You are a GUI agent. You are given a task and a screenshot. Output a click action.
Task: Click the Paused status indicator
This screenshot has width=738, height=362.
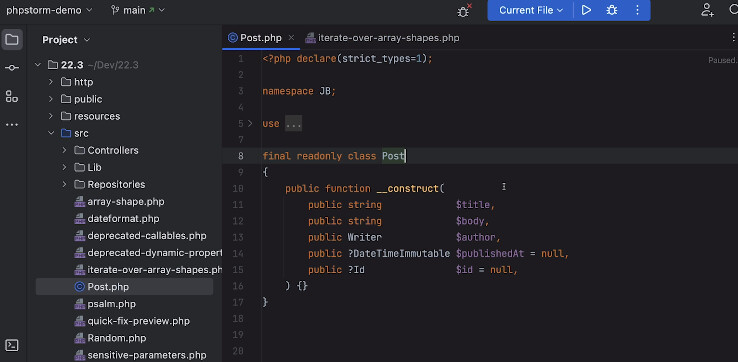pyautogui.click(x=722, y=60)
